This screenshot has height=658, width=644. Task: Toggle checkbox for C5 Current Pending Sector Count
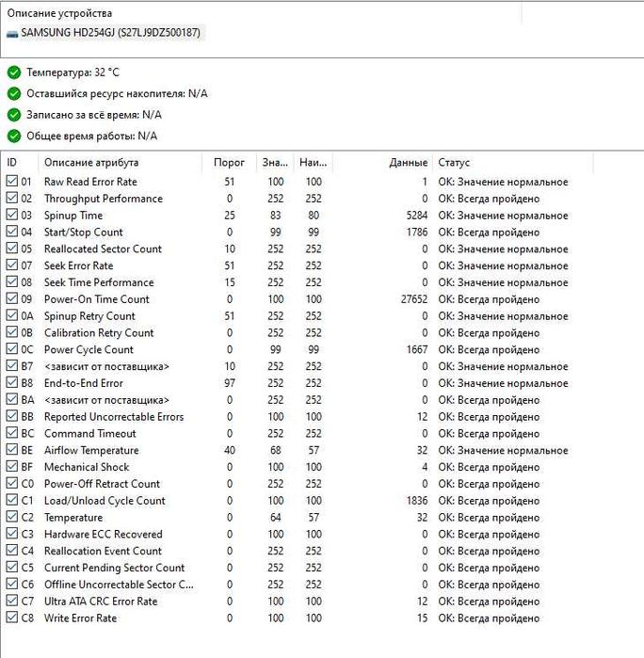12,567
